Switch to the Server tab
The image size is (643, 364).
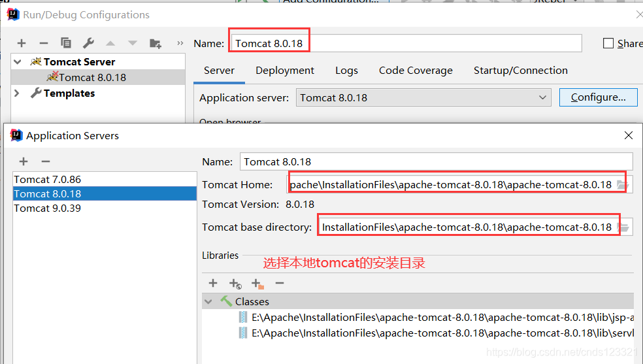219,71
